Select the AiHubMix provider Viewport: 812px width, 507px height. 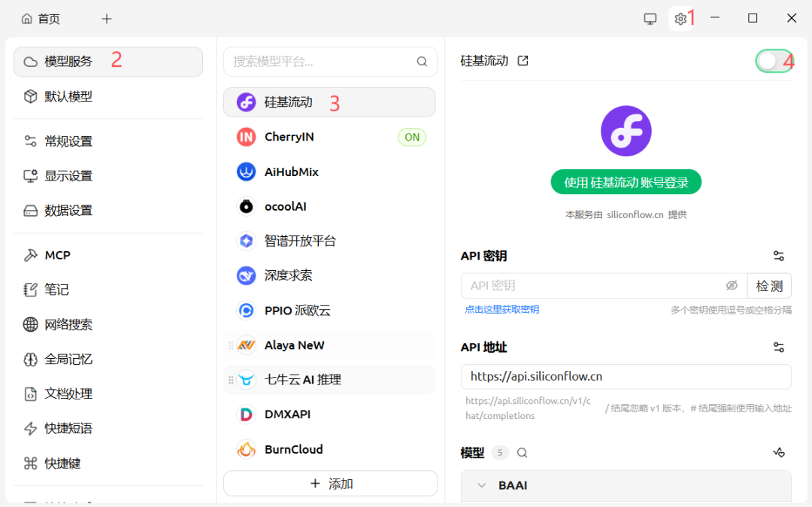329,172
